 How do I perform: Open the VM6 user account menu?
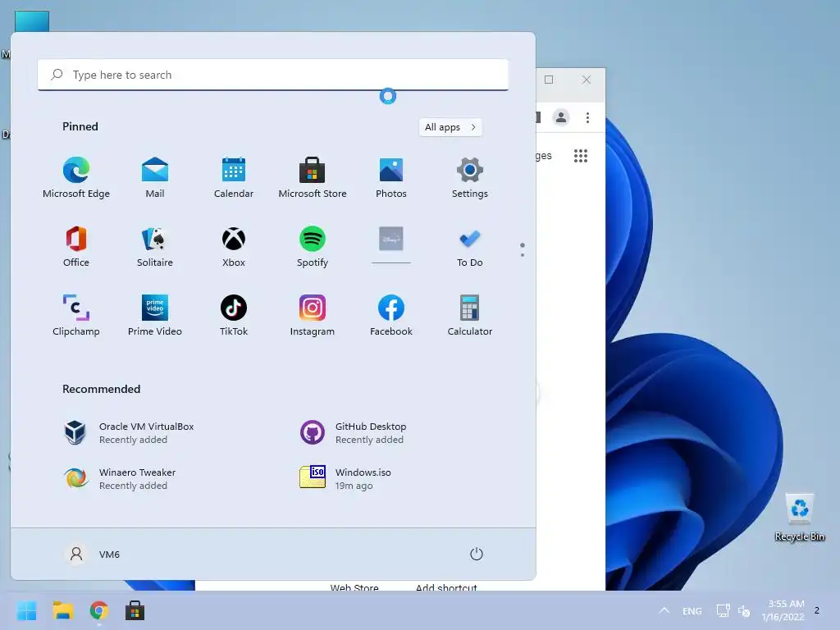click(92, 554)
